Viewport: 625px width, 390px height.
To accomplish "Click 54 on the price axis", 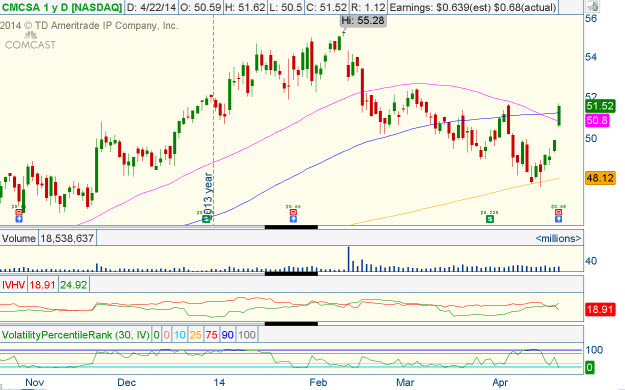I will pos(591,57).
